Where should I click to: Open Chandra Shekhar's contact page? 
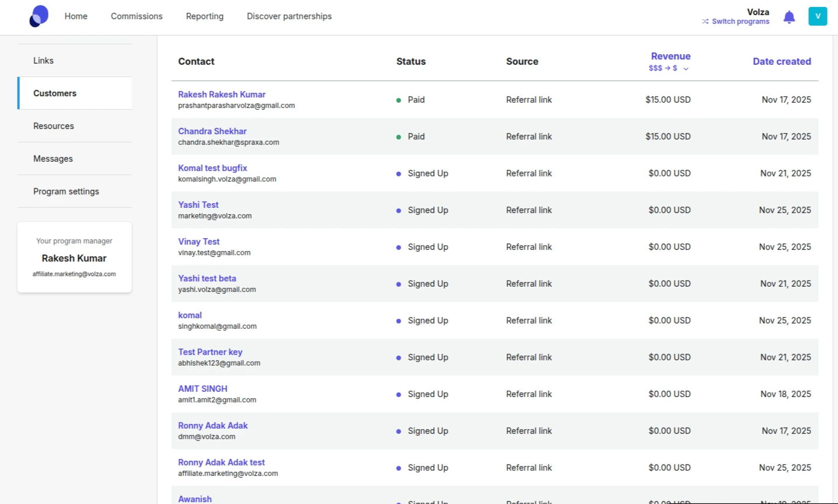[212, 131]
